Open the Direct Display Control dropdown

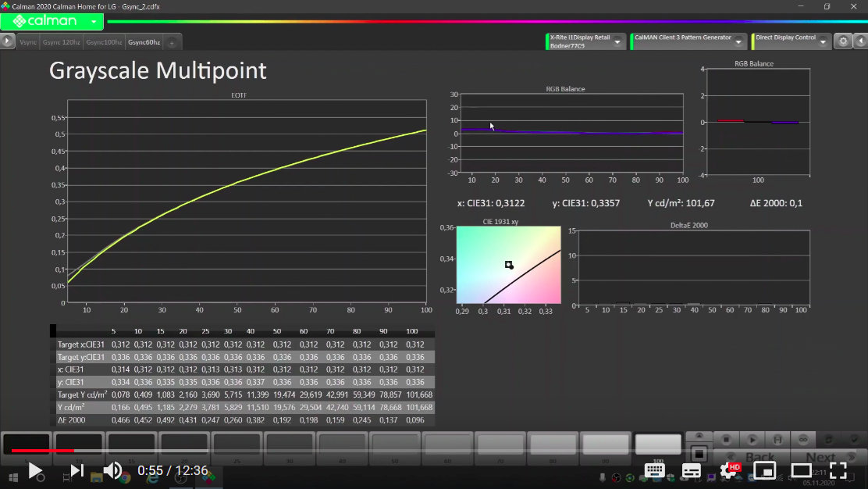pyautogui.click(x=823, y=41)
